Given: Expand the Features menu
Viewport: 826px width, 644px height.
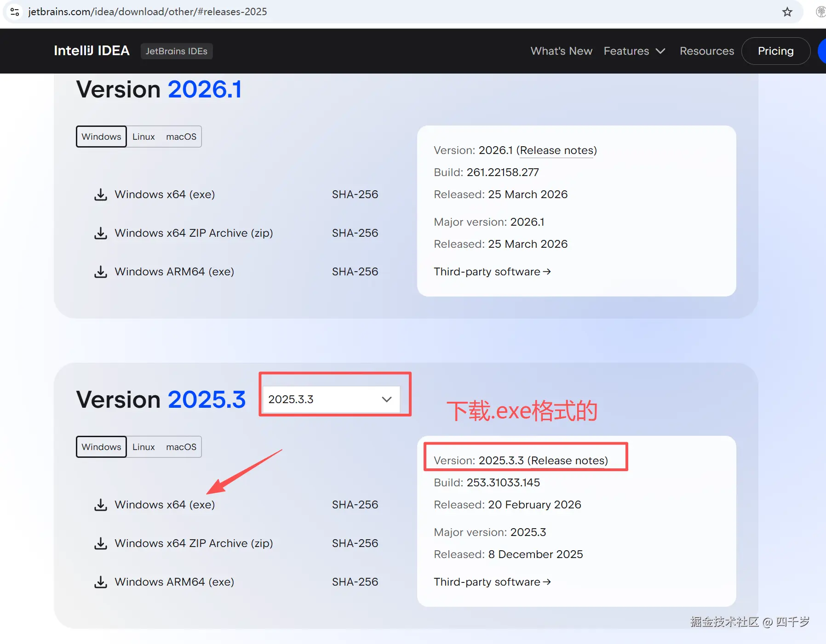Looking at the screenshot, I should pos(634,51).
